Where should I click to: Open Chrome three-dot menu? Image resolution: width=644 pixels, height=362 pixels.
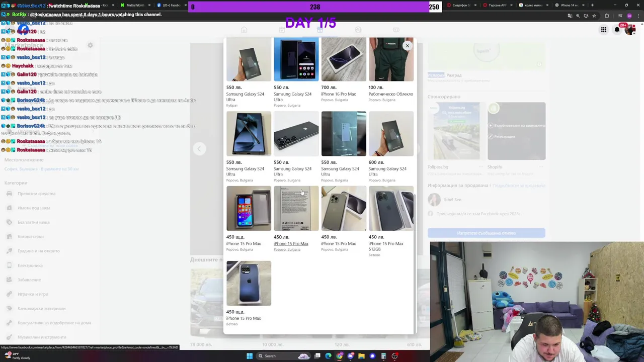pos(638,16)
